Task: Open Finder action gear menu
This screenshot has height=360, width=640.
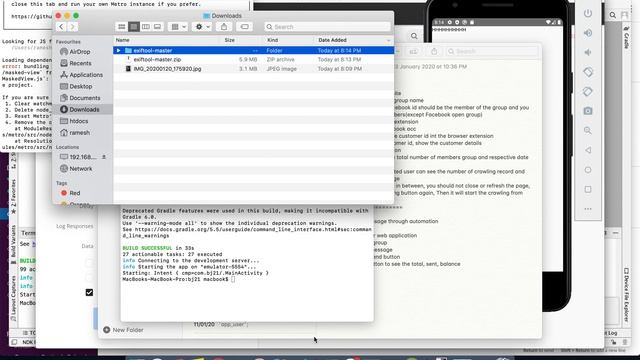Action: click(x=202, y=27)
